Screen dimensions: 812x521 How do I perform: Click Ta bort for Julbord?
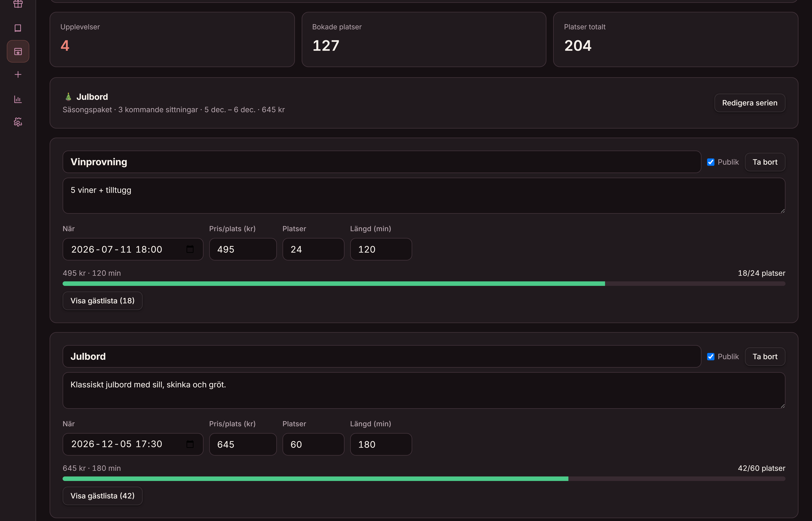point(765,357)
